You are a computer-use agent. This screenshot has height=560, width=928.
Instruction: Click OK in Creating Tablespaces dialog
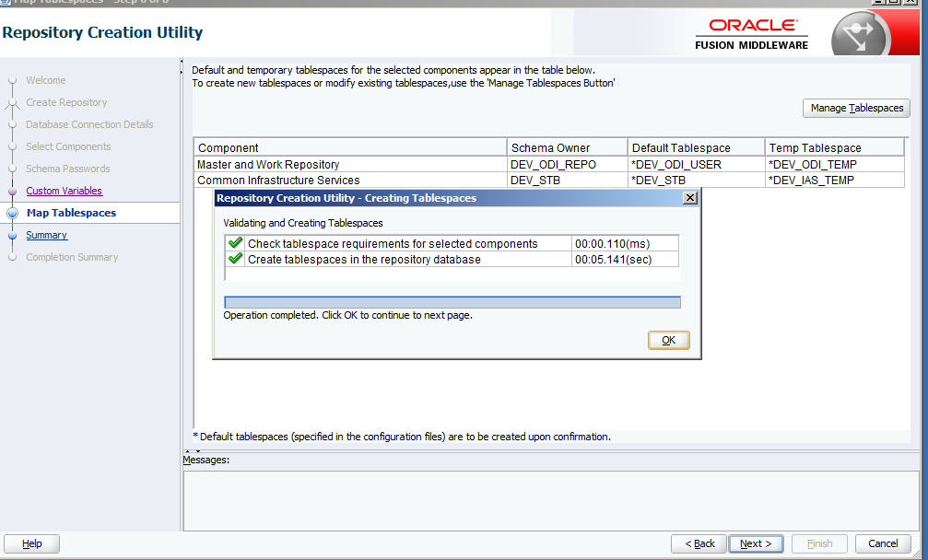(x=668, y=341)
